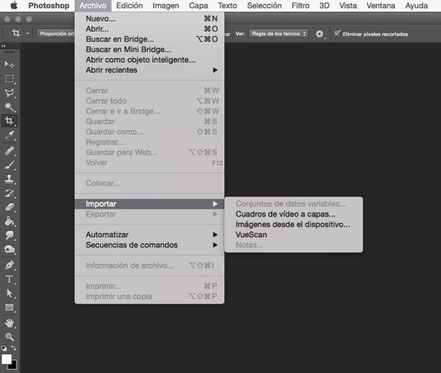The width and height of the screenshot is (441, 373).
Task: Choose Abrir... from Archivo menu
Action: tap(150, 29)
